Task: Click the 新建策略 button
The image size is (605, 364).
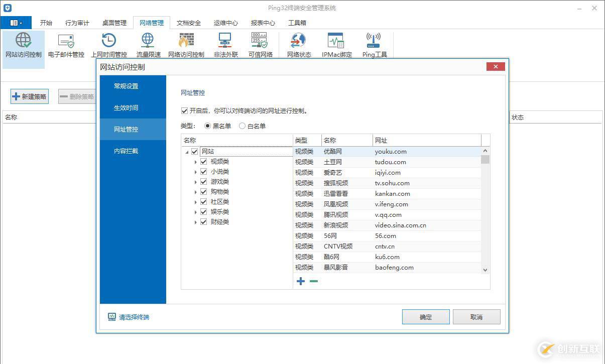Action: click(x=30, y=97)
